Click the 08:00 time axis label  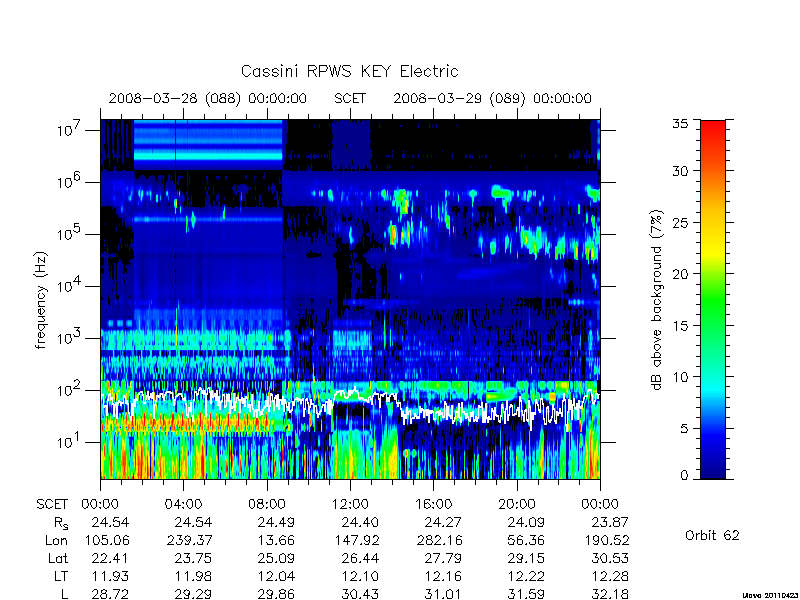267,505
